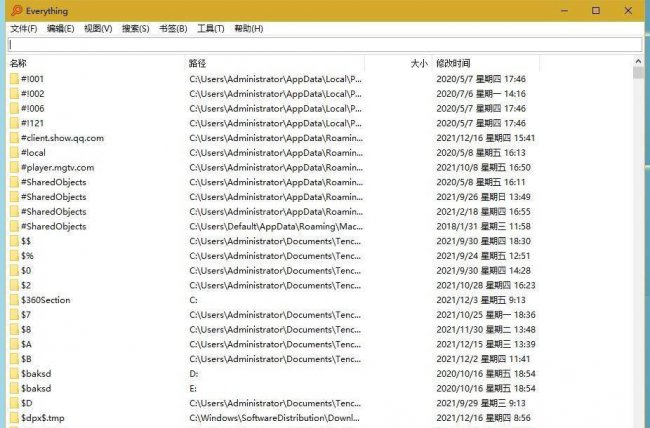650x428 pixels.
Task: Open the 书签(B) menu
Action: (173, 29)
